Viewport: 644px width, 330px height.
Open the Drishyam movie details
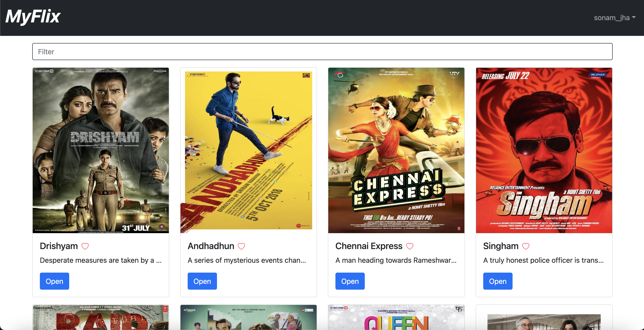coord(54,281)
